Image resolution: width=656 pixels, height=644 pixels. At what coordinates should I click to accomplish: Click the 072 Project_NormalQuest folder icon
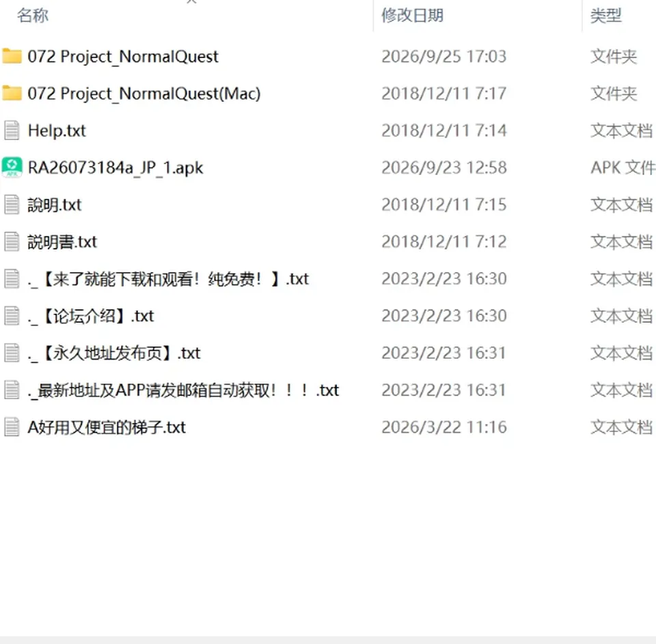coord(12,56)
